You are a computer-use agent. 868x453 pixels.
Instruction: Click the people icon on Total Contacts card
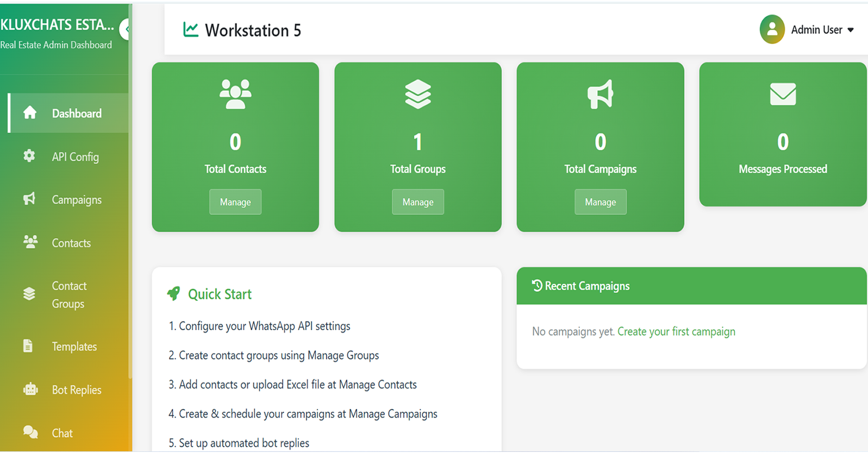235,95
